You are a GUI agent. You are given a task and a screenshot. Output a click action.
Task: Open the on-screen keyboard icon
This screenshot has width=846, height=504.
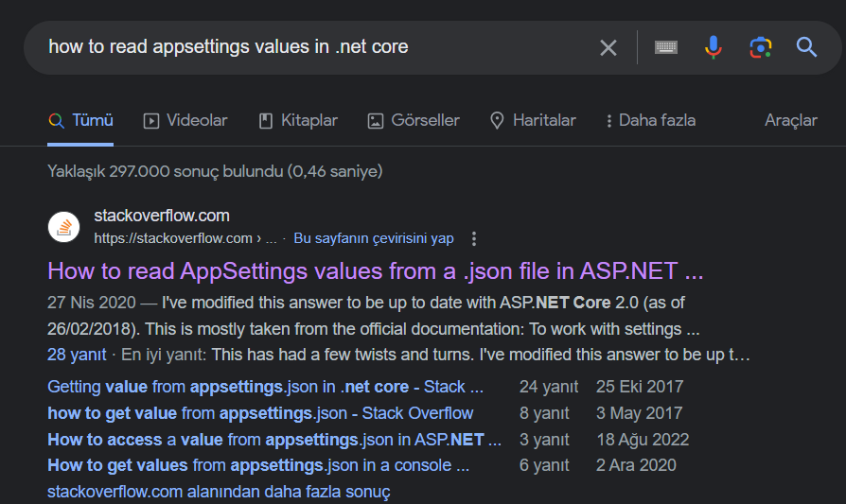point(666,47)
